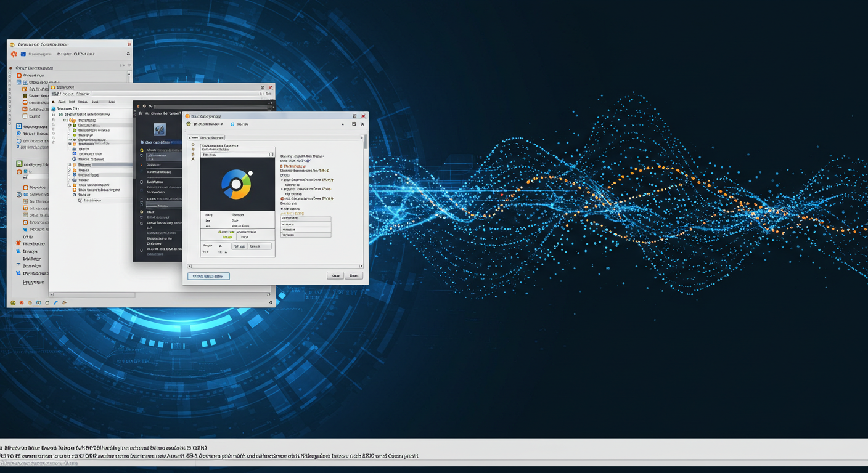Click the yellow icon at the far left of the bottom toolbar
868x473 pixels.
(x=13, y=303)
